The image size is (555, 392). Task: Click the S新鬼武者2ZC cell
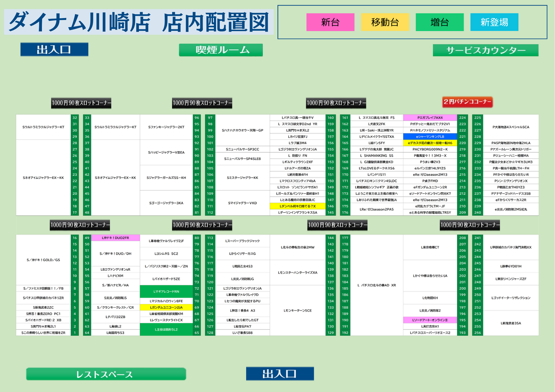(43, 307)
